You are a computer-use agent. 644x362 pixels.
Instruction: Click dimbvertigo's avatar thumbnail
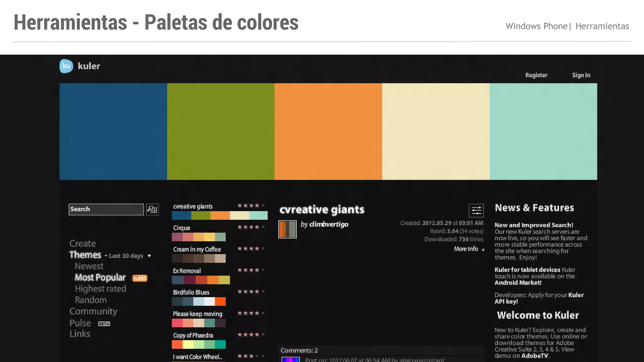[287, 229]
